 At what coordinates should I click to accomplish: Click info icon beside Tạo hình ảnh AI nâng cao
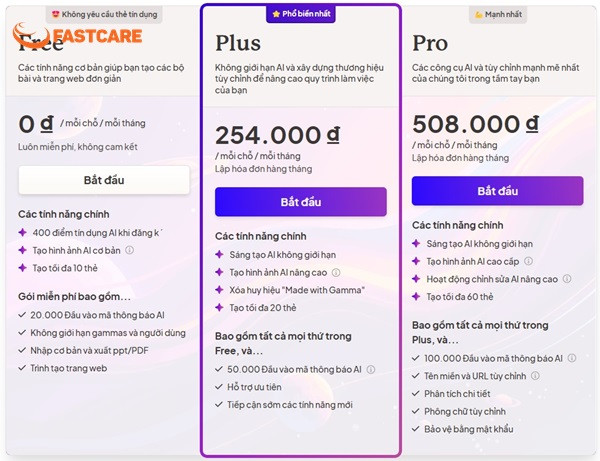pyautogui.click(x=336, y=272)
